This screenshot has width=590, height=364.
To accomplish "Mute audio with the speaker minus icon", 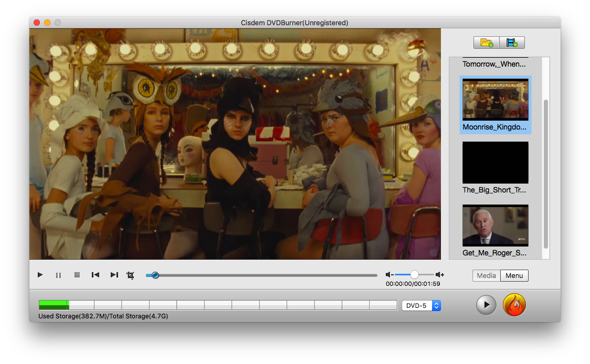I will click(x=389, y=275).
